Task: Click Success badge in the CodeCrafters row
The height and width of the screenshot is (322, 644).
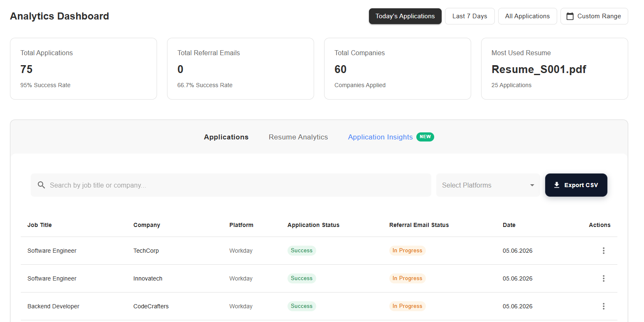Action: tap(302, 306)
